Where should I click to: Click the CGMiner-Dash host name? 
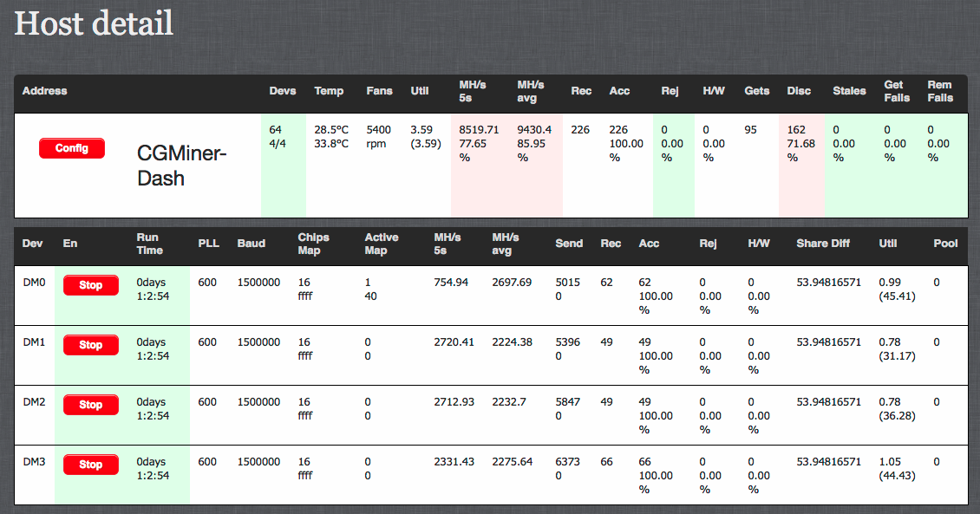pos(181,166)
